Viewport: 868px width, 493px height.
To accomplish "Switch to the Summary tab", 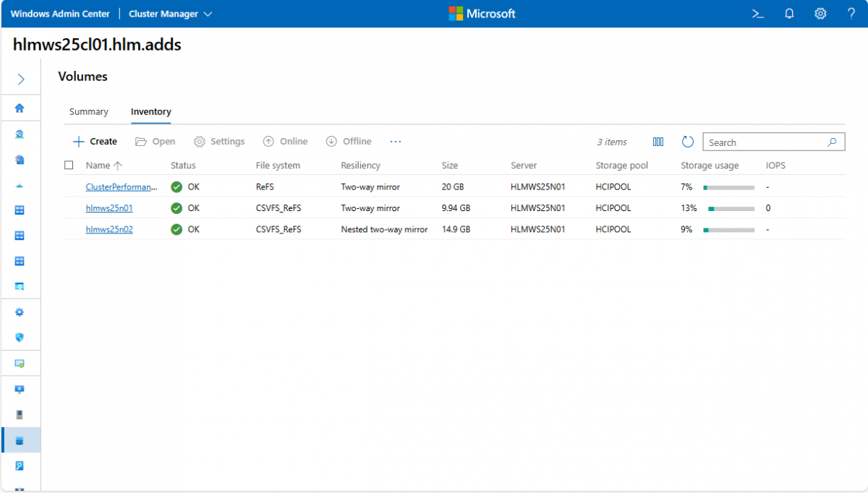I will tap(88, 112).
